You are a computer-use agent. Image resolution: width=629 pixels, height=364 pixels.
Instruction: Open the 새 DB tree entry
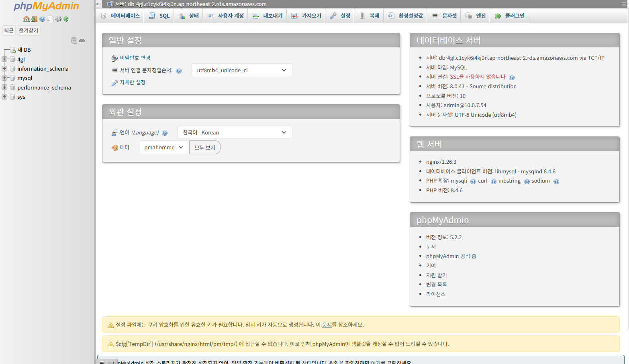24,50
